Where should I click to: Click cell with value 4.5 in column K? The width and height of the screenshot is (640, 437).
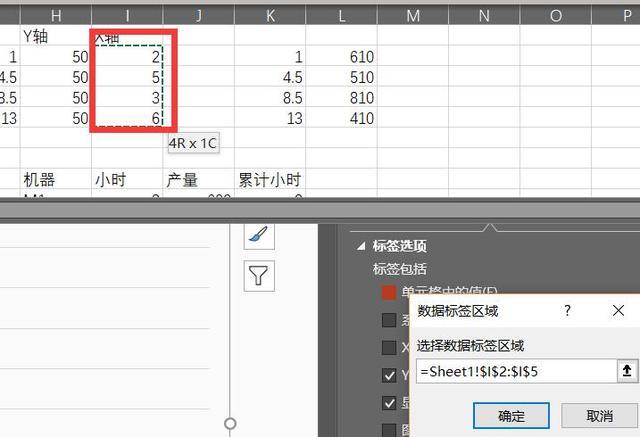click(x=270, y=77)
